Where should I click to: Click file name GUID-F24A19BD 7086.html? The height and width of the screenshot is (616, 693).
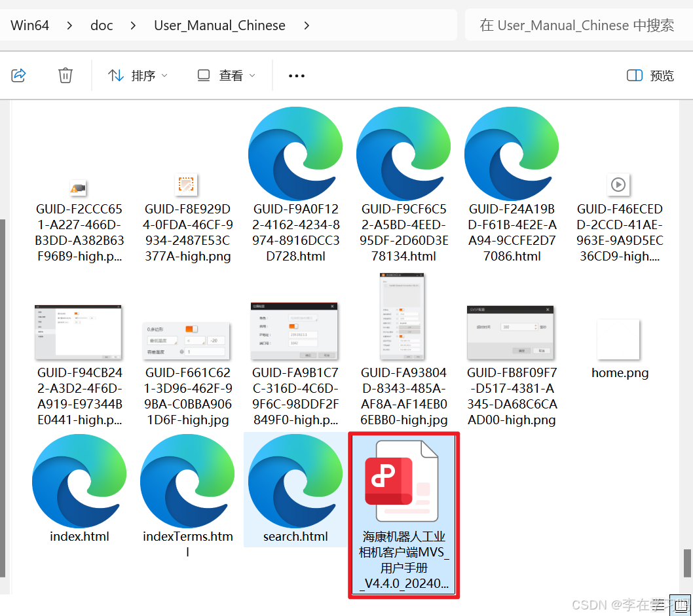coord(512,232)
